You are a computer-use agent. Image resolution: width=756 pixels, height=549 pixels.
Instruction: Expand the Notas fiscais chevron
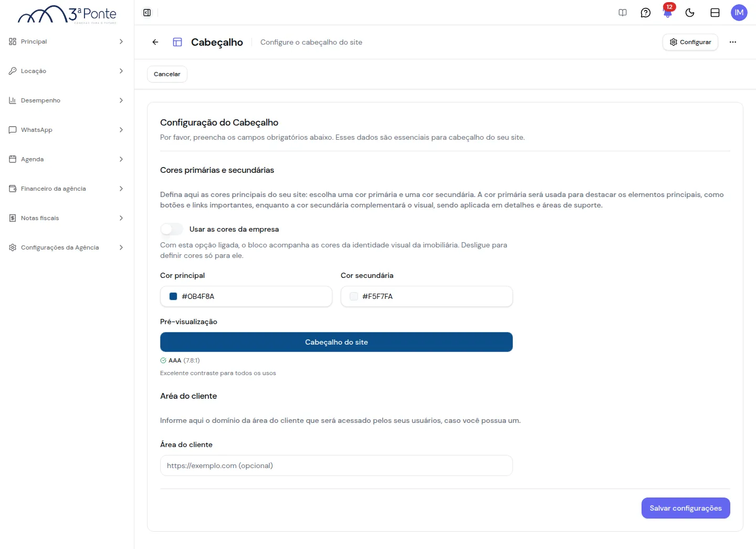tap(121, 218)
